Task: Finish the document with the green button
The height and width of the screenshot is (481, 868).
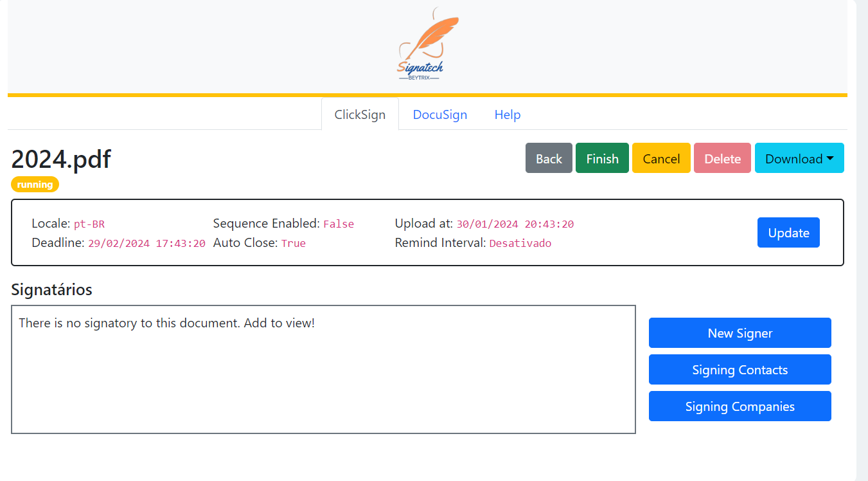Action: (x=602, y=158)
